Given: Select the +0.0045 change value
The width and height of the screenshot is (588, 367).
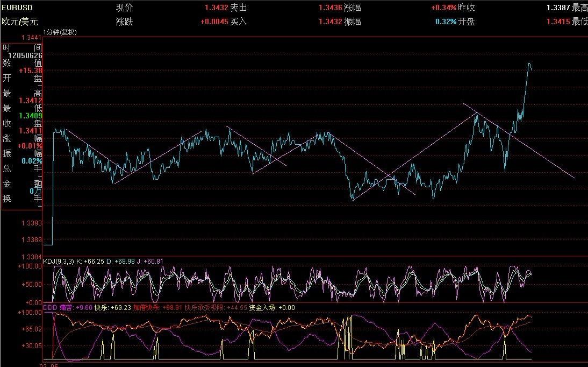Looking at the screenshot, I should point(214,22).
